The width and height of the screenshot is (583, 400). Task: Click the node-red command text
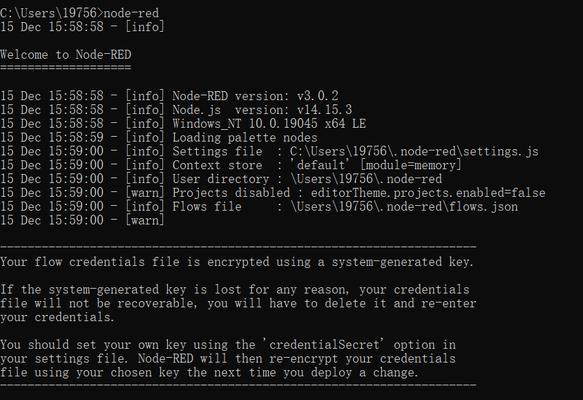(131, 13)
